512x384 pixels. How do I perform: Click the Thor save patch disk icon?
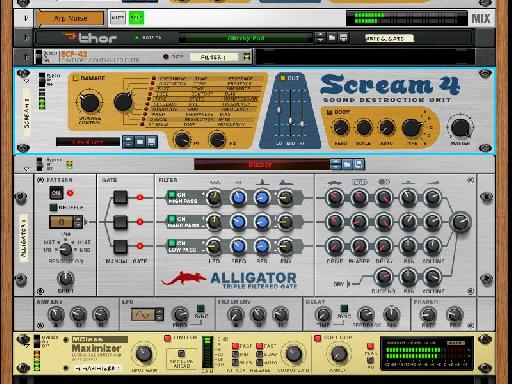[x=343, y=38]
